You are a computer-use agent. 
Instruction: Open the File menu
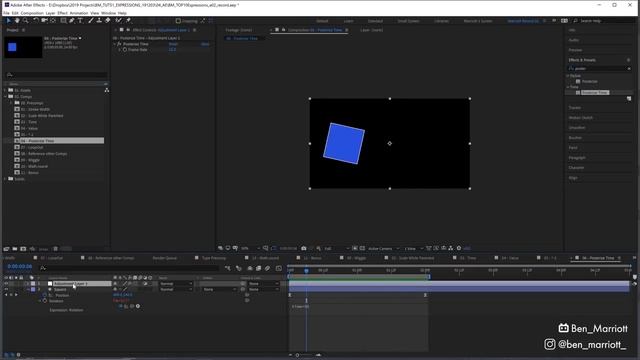6,13
